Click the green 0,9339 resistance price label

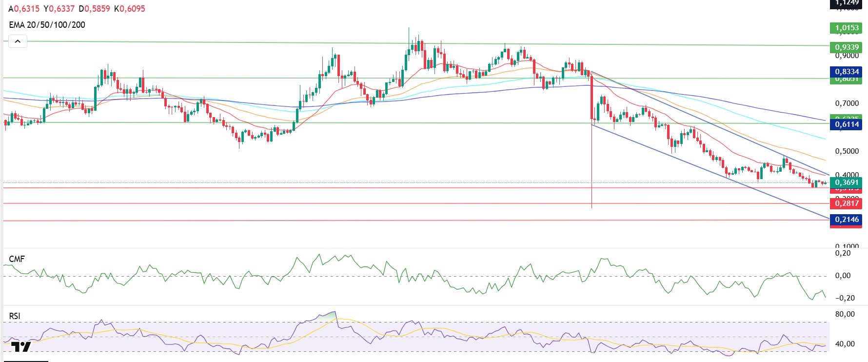click(847, 47)
